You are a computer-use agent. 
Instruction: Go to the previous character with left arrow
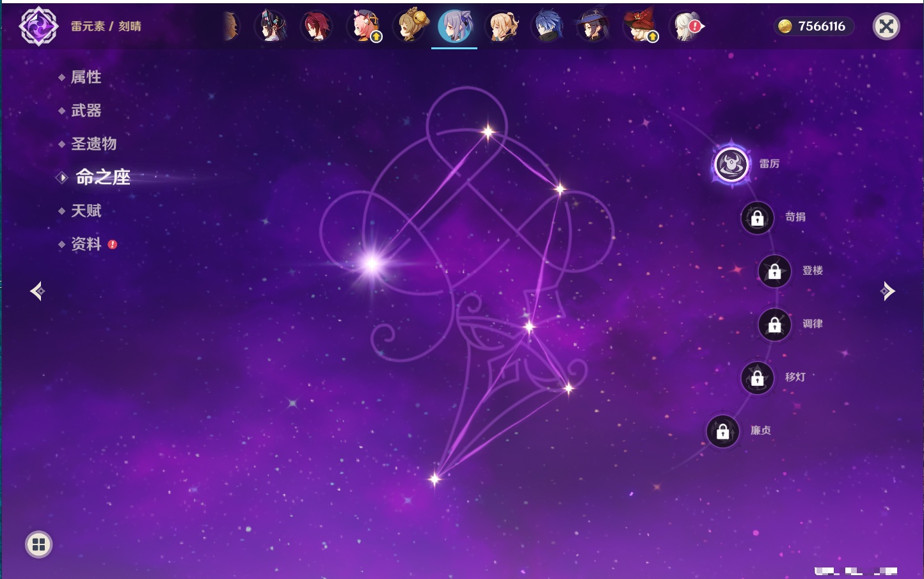37,291
